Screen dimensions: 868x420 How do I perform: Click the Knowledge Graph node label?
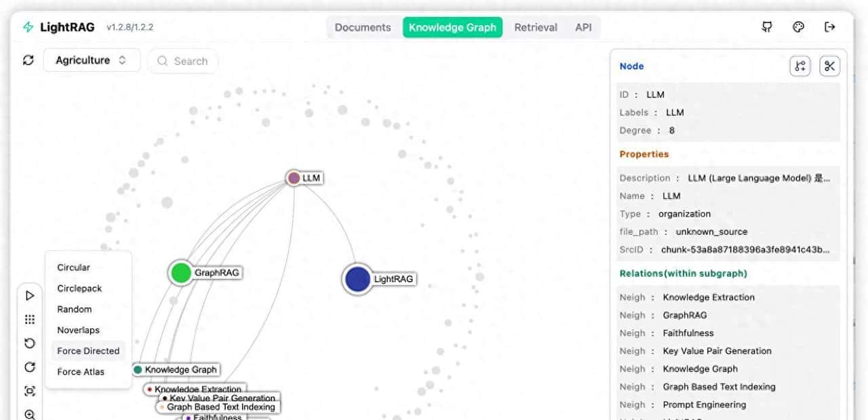(x=180, y=370)
